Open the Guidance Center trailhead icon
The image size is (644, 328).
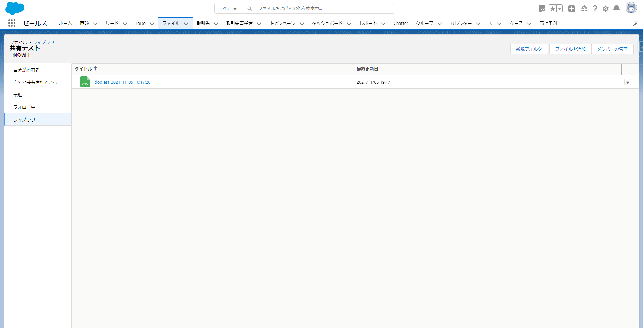click(584, 9)
